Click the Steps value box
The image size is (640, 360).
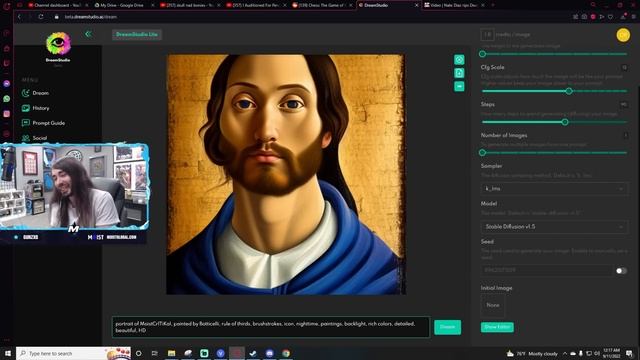click(x=624, y=104)
